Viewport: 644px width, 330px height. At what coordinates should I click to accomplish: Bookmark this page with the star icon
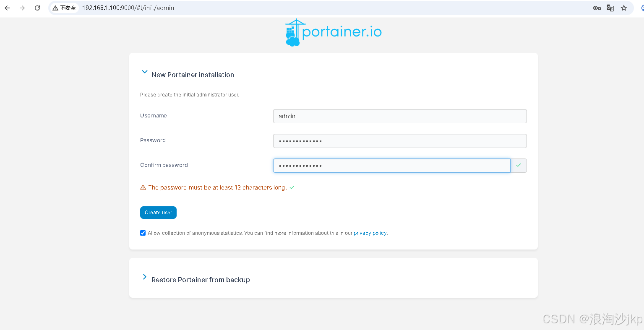tap(624, 8)
